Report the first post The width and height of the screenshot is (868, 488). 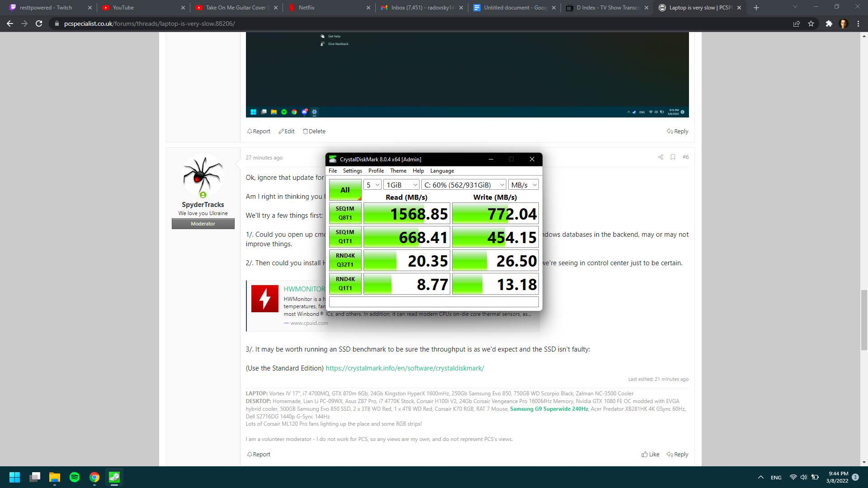click(x=259, y=131)
